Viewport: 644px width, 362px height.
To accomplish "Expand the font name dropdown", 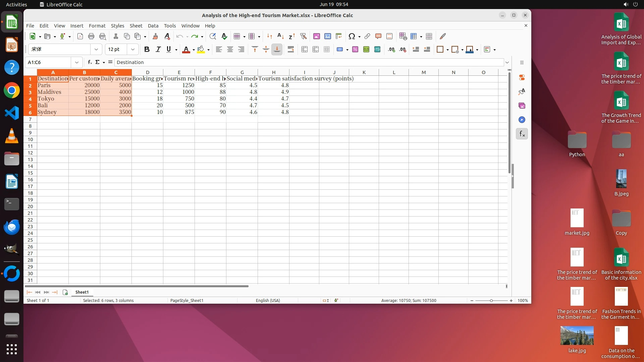I will pyautogui.click(x=96, y=49).
